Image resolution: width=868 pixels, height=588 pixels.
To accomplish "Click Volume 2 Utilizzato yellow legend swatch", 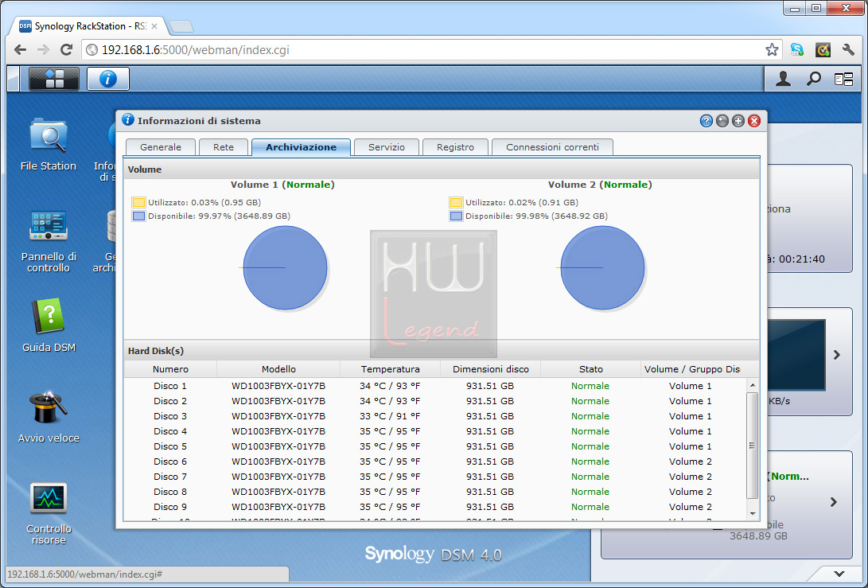I will point(456,203).
